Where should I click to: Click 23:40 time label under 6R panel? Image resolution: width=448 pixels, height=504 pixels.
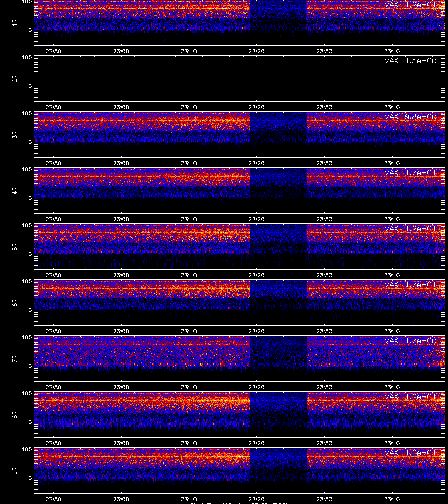[392, 332]
